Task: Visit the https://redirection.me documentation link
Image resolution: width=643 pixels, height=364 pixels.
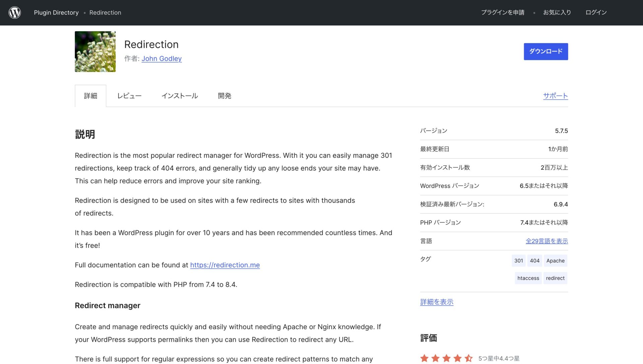Action: point(225,265)
